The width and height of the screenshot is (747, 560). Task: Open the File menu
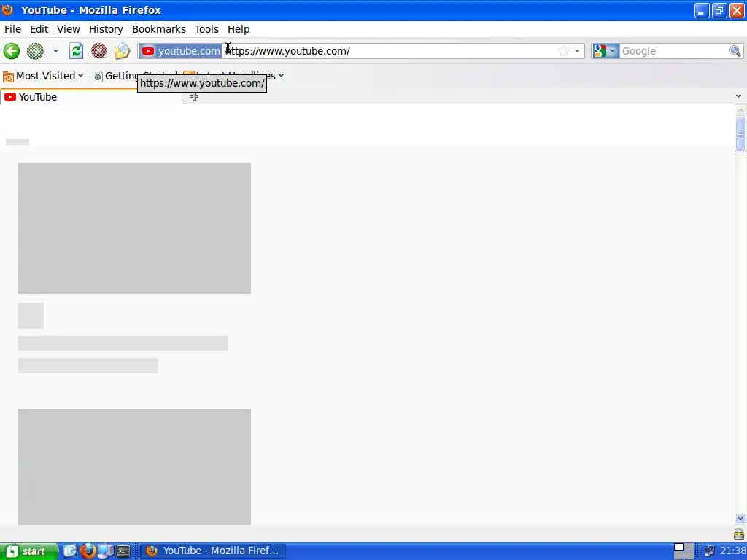point(12,29)
